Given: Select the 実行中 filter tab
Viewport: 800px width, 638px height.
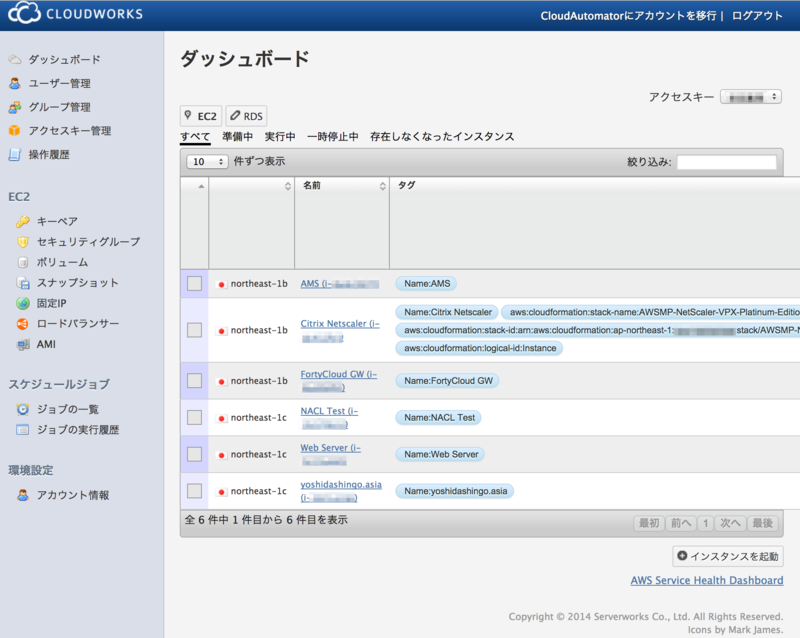Looking at the screenshot, I should click(x=280, y=137).
